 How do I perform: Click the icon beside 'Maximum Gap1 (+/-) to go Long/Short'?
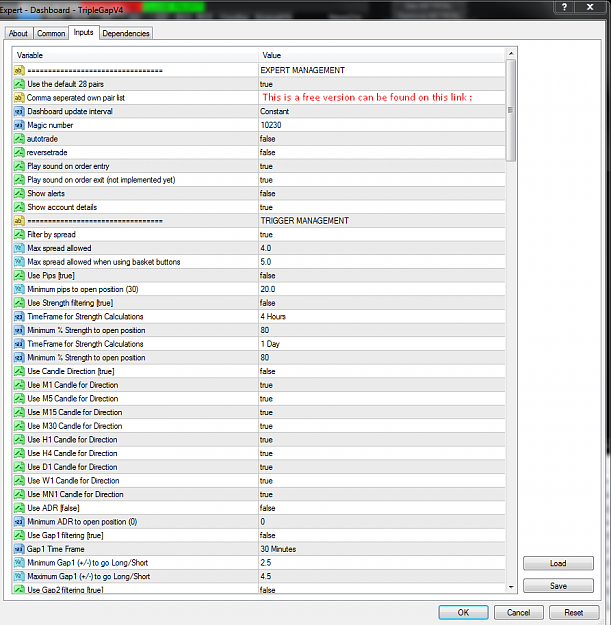(x=19, y=576)
